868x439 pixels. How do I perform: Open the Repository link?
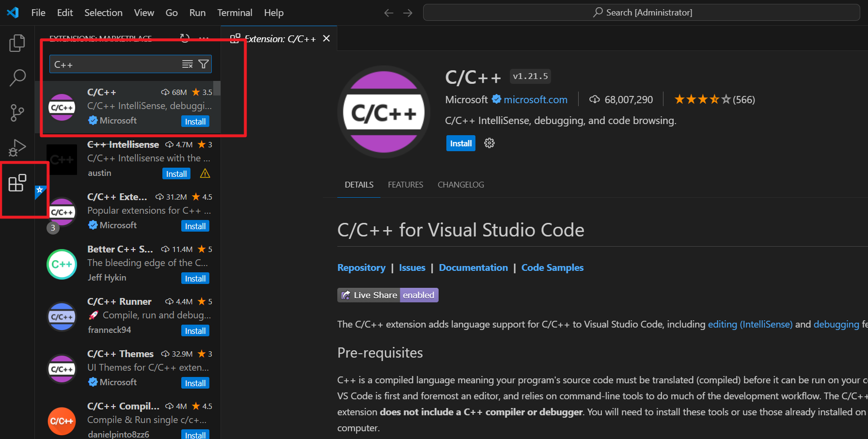click(x=362, y=267)
